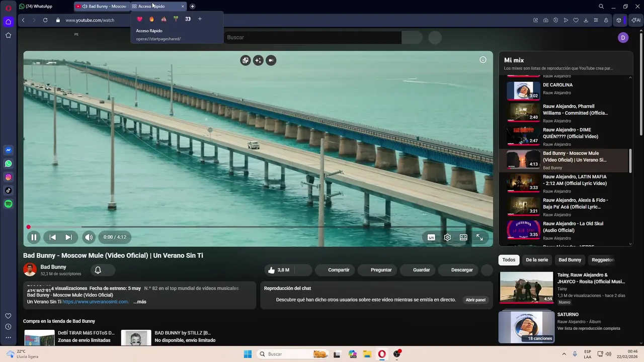Toggle Bad Bunny notification bell
Viewport: 644px width, 362px height.
point(98,270)
